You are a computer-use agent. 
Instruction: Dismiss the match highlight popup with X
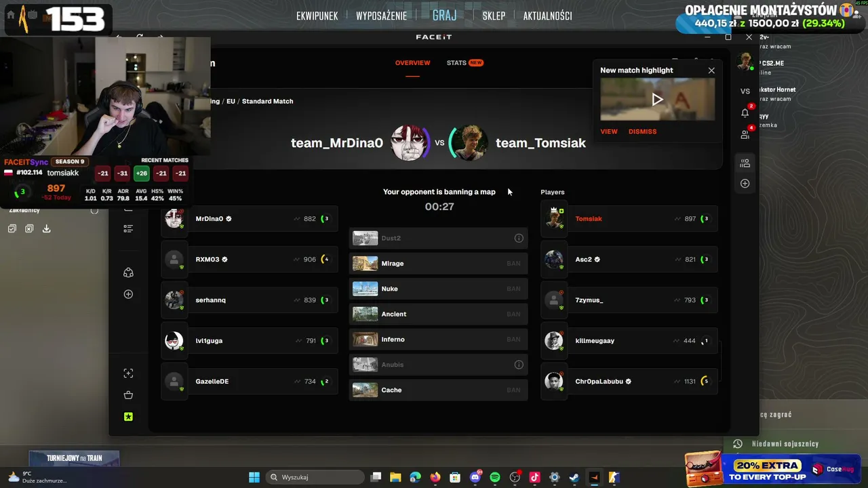[x=711, y=70]
